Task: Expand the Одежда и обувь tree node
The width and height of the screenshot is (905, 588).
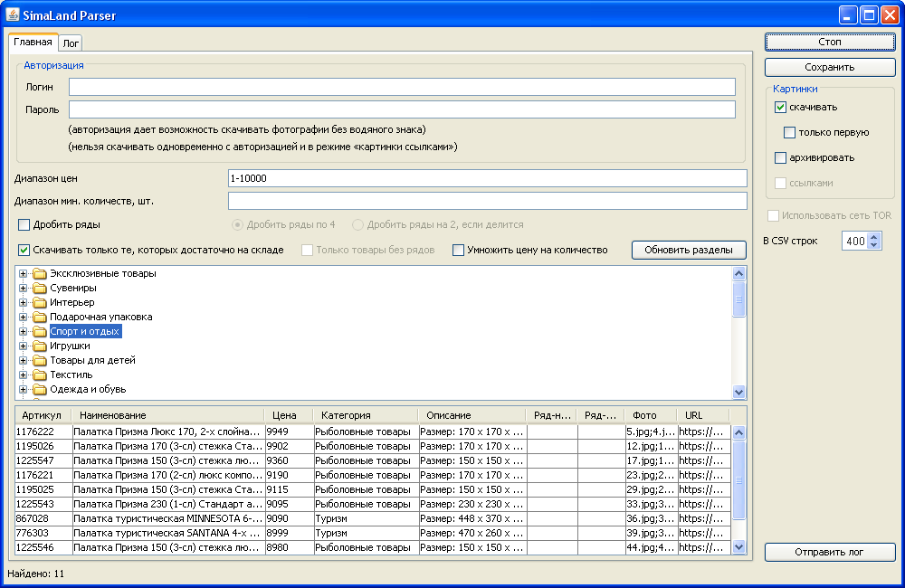Action: pyautogui.click(x=24, y=389)
